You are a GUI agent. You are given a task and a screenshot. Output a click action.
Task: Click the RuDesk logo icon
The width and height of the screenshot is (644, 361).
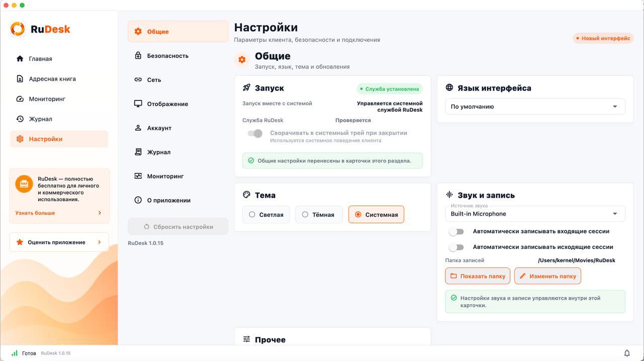coord(18,29)
